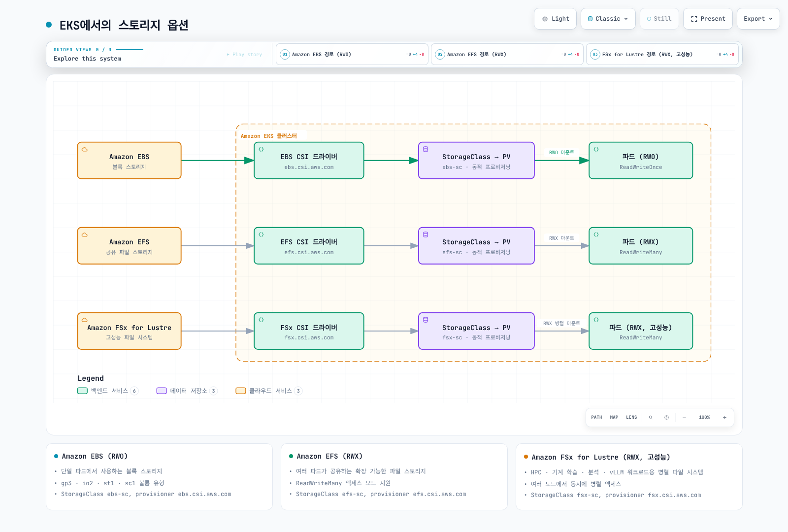Click the 'Explore this system' text
Screen dimensions: 788x532
[87, 59]
